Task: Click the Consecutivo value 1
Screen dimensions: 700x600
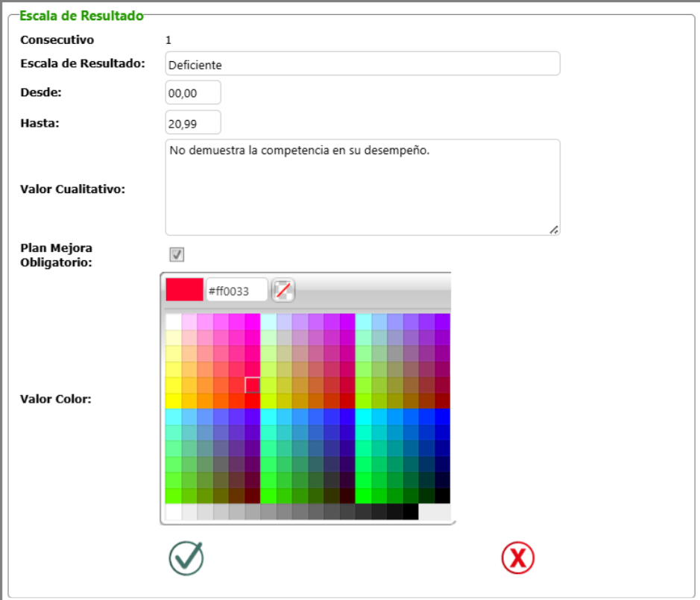Action: 168,40
